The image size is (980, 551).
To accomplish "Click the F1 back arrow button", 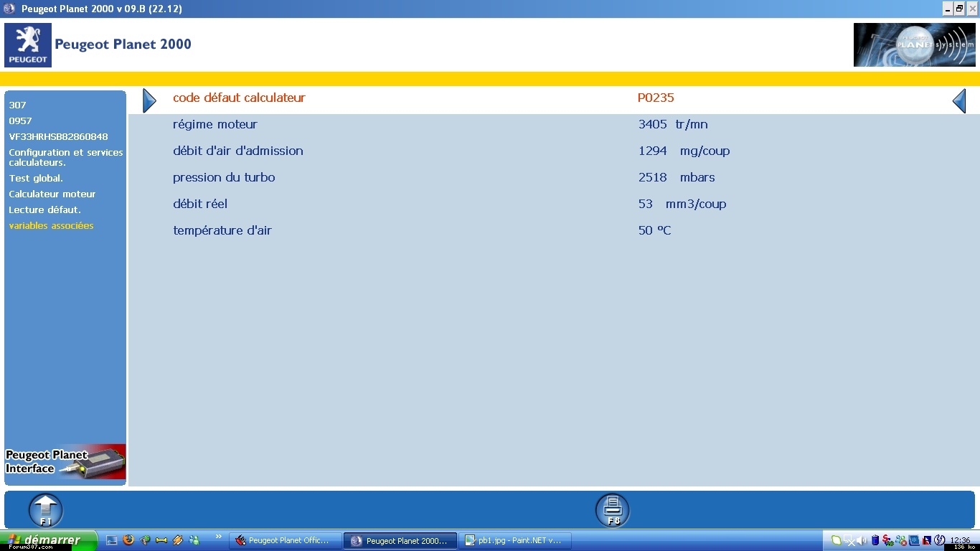I will coord(45,511).
